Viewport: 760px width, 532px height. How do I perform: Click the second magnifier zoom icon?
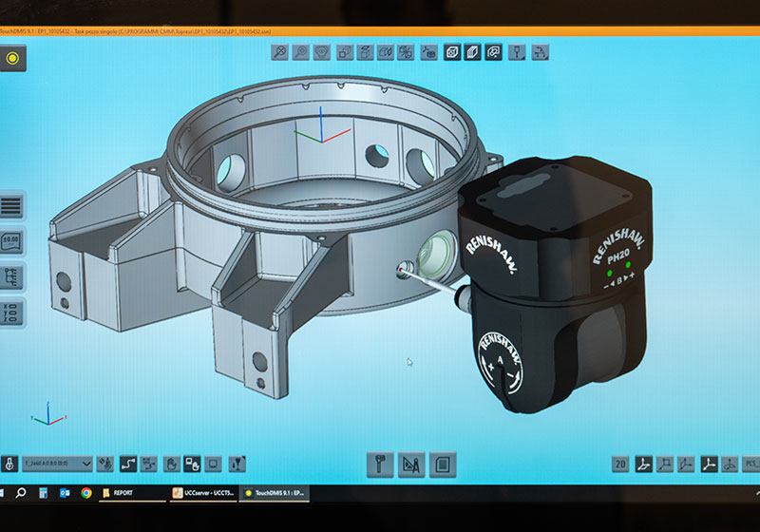[x=301, y=52]
